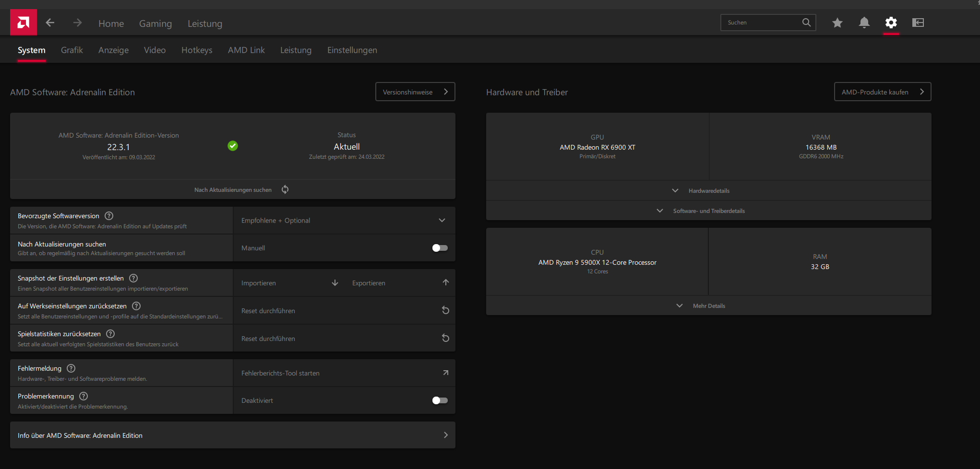
Task: Click the AMD logo icon
Action: (x=24, y=23)
